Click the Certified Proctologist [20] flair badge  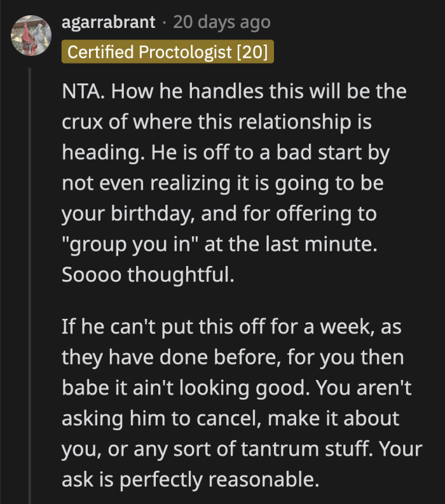tap(167, 52)
